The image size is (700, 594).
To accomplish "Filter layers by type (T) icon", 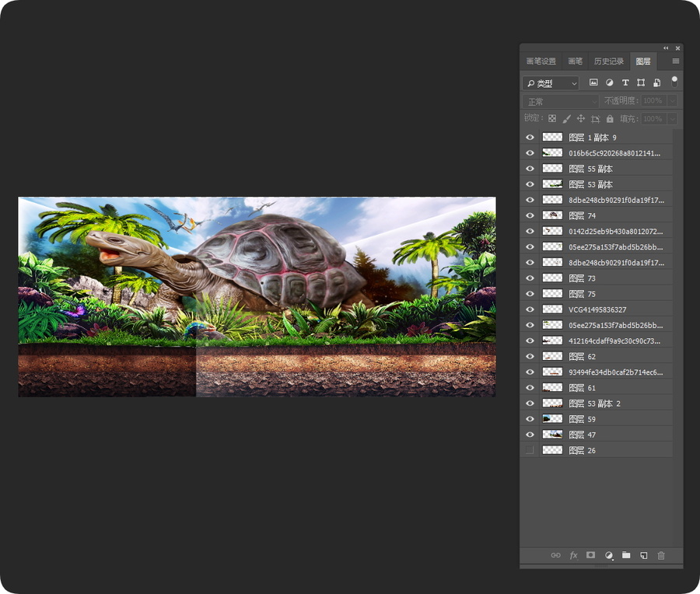I will (625, 82).
